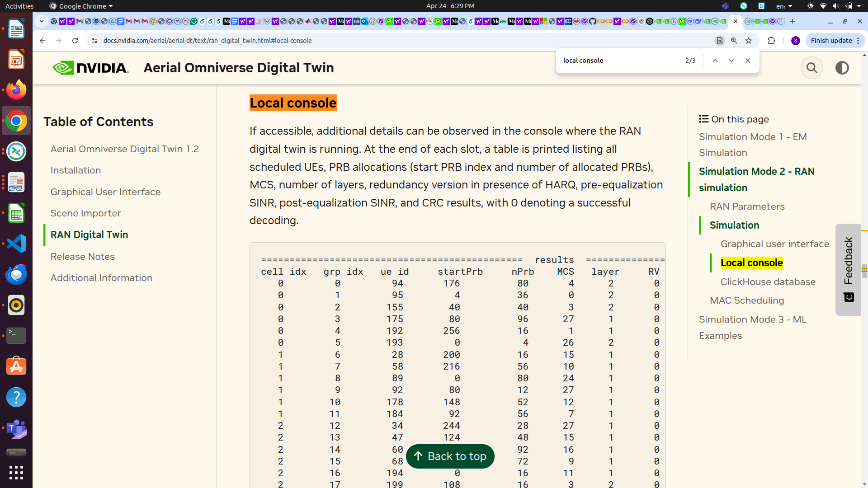This screenshot has height=488, width=868.
Task: Open the Chrome extensions puzzle icon
Action: click(x=772, y=41)
